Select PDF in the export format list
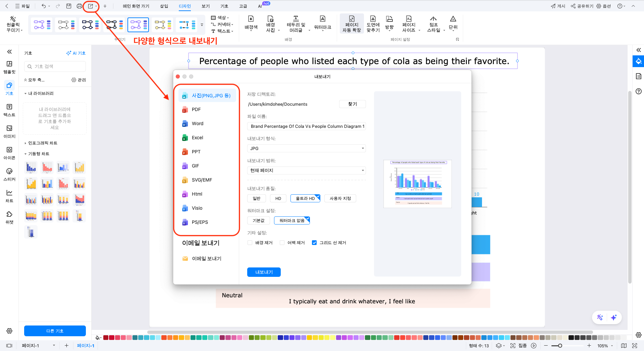Screen dimensions: 644x351 click(x=196, y=109)
